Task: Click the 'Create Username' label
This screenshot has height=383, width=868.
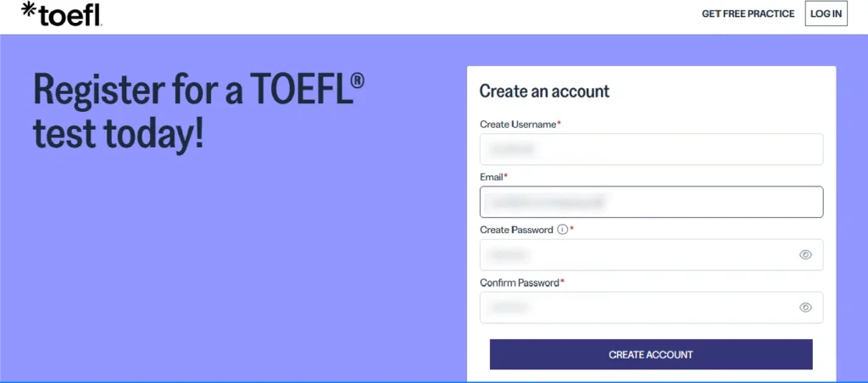Action: click(517, 125)
